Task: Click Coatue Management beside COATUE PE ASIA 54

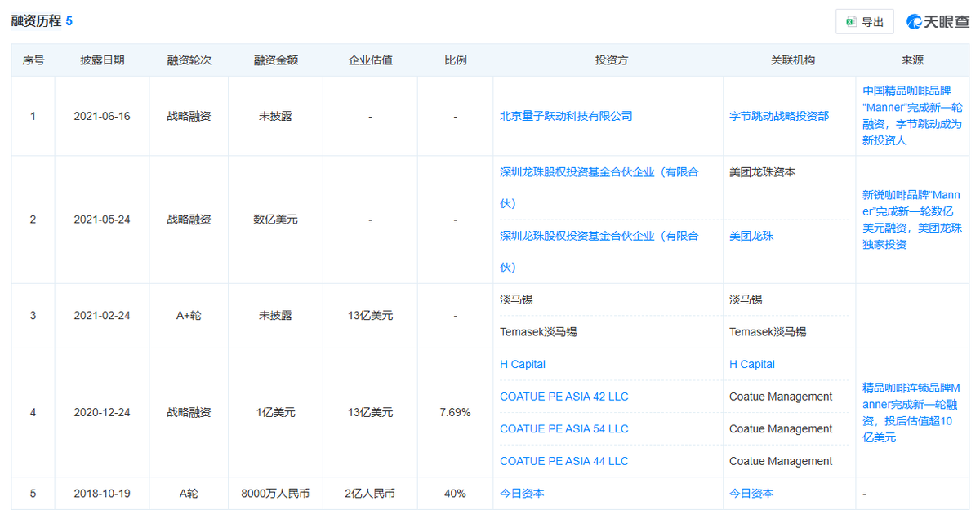Action: pyautogui.click(x=781, y=428)
